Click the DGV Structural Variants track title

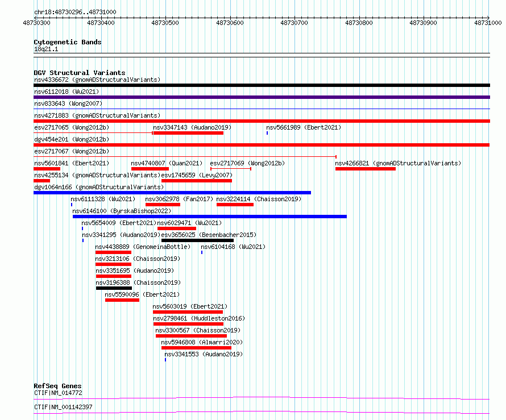(x=80, y=73)
